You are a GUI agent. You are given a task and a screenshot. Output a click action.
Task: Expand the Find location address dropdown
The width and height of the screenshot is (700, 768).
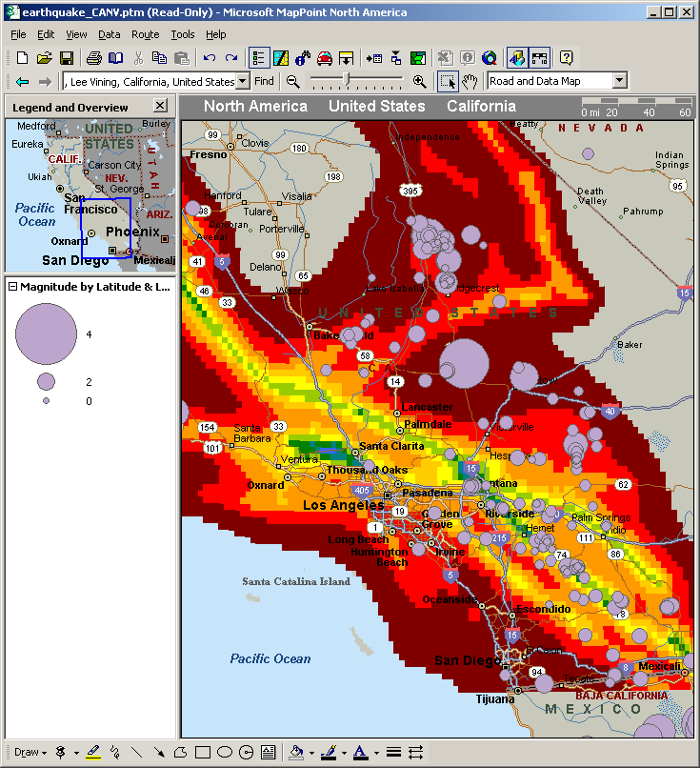pos(242,82)
